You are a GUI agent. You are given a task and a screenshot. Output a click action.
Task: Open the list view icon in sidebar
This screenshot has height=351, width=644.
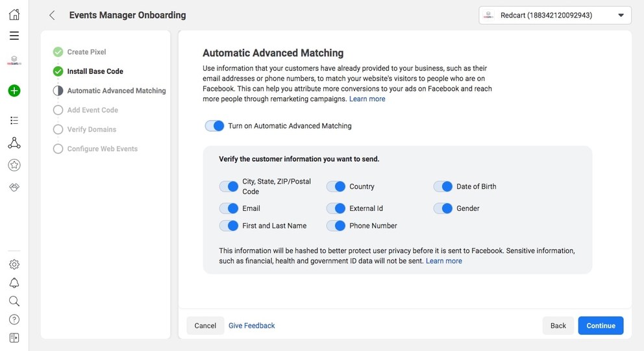(x=14, y=121)
